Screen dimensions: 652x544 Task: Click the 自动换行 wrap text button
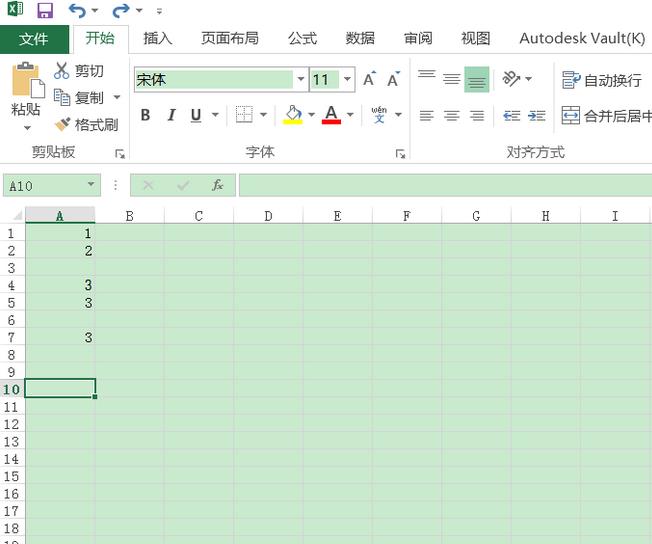[x=601, y=80]
